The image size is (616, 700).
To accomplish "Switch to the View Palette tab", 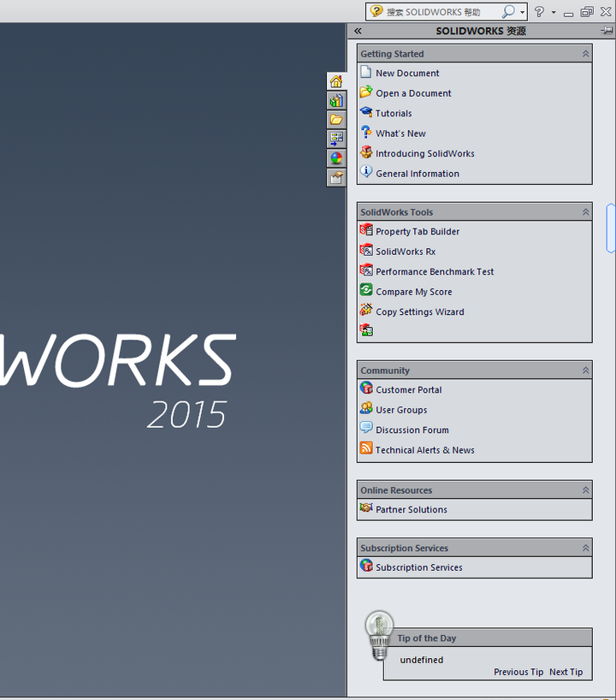I will pos(336,139).
